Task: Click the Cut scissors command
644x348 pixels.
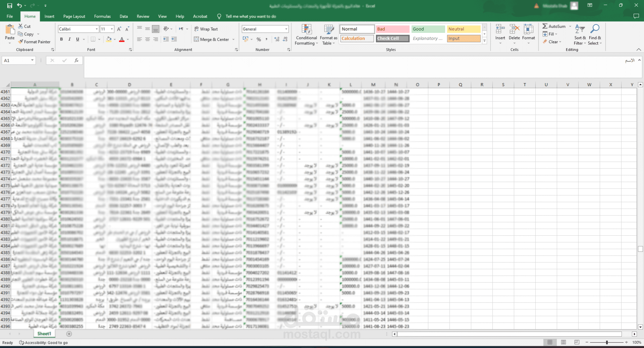Action: [24, 26]
